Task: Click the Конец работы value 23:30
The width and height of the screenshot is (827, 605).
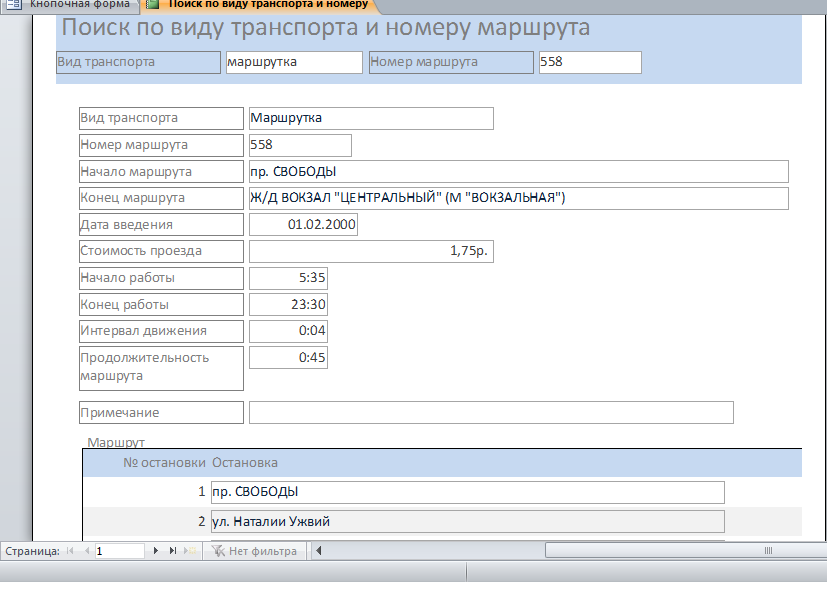Action: 289,304
